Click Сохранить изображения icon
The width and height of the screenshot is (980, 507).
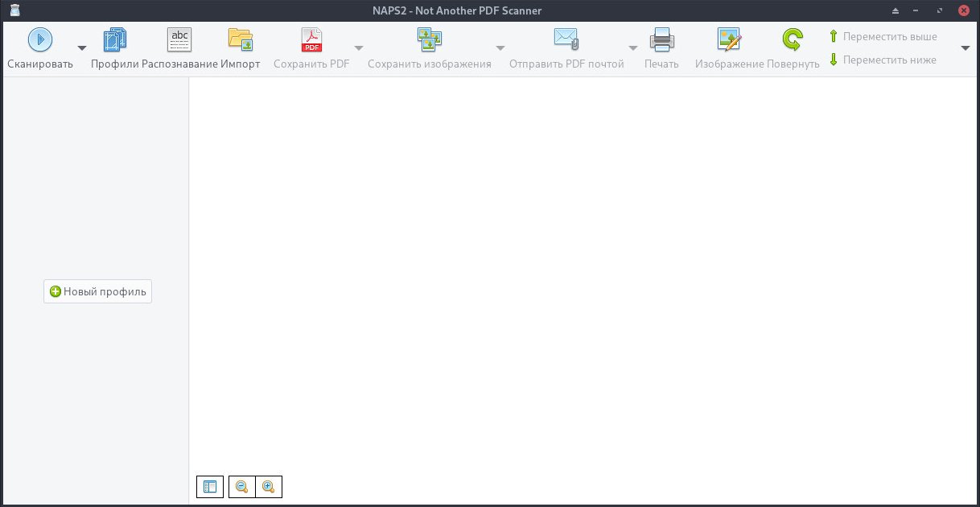pyautogui.click(x=429, y=39)
